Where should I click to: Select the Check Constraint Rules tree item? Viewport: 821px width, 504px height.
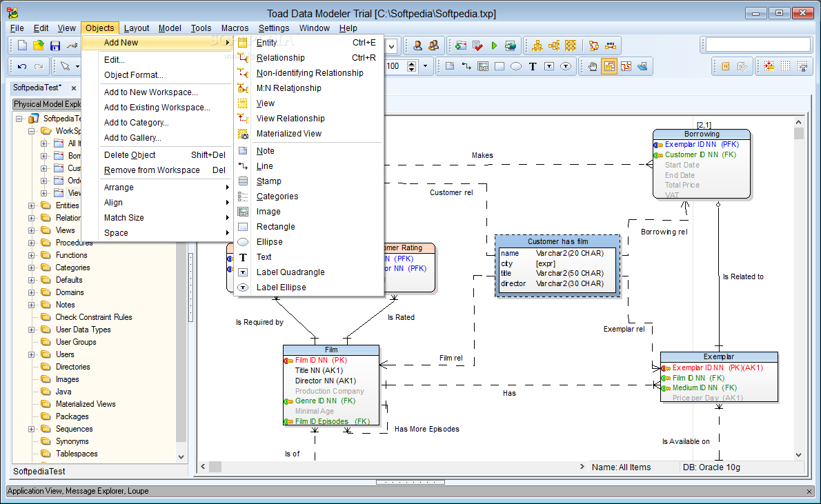pos(94,317)
